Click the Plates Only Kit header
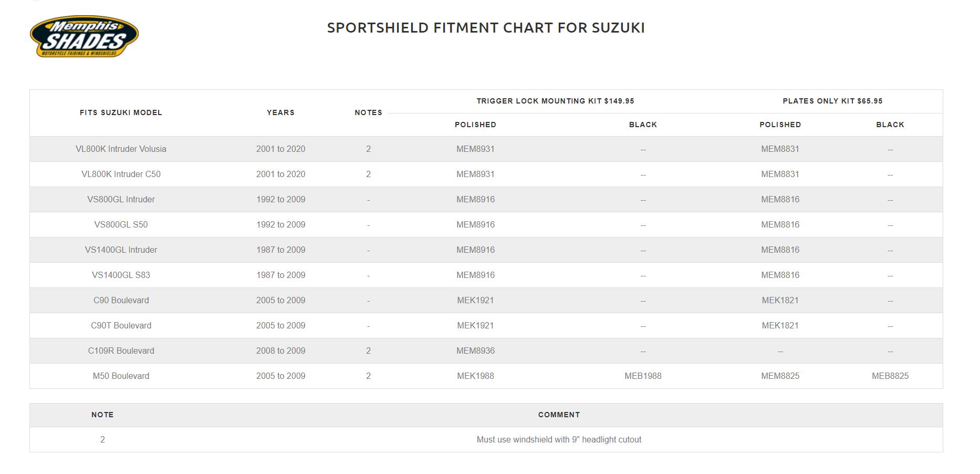 [x=832, y=101]
